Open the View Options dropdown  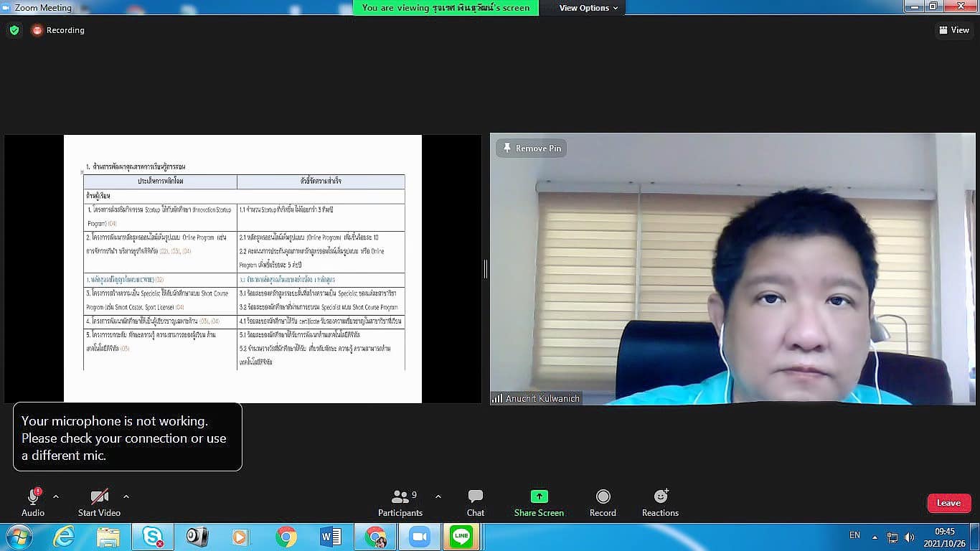tap(588, 8)
